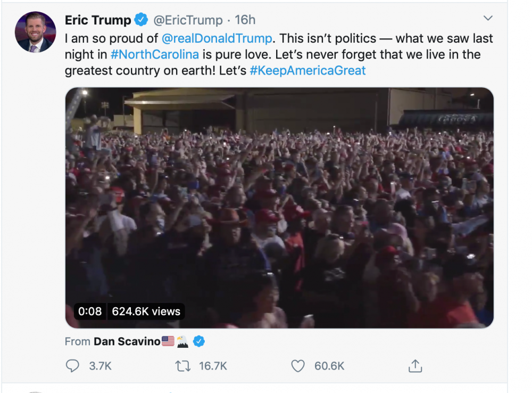Open the #KeepAmericaGreat hashtag
This screenshot has height=393, width=532.
(307, 71)
